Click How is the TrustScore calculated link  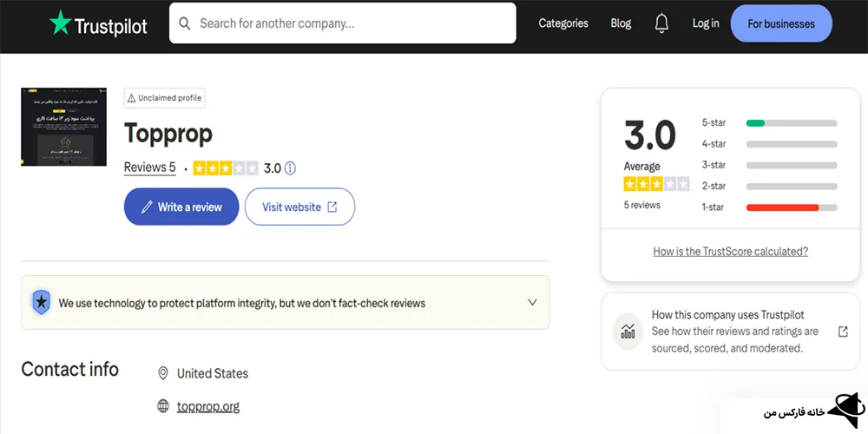[x=730, y=252]
